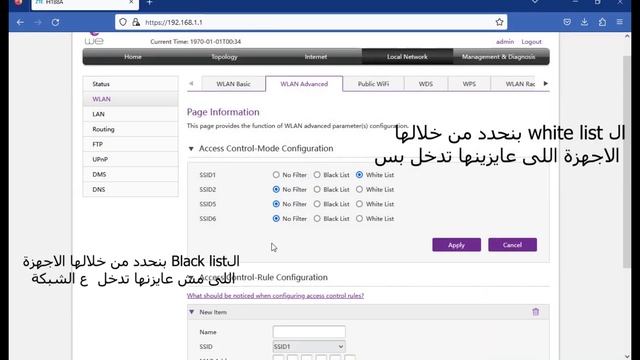Click the address bar URL field
The image size is (640, 360).
(x=311, y=22)
